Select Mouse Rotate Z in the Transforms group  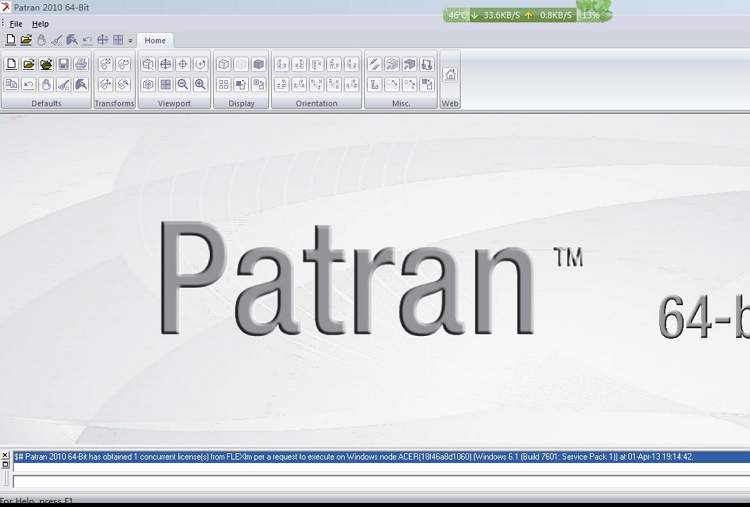[123, 64]
